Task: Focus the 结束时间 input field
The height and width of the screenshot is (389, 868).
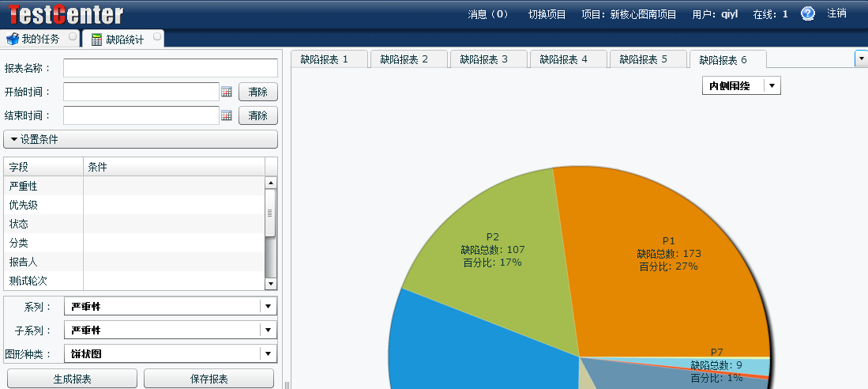Action: click(x=141, y=115)
